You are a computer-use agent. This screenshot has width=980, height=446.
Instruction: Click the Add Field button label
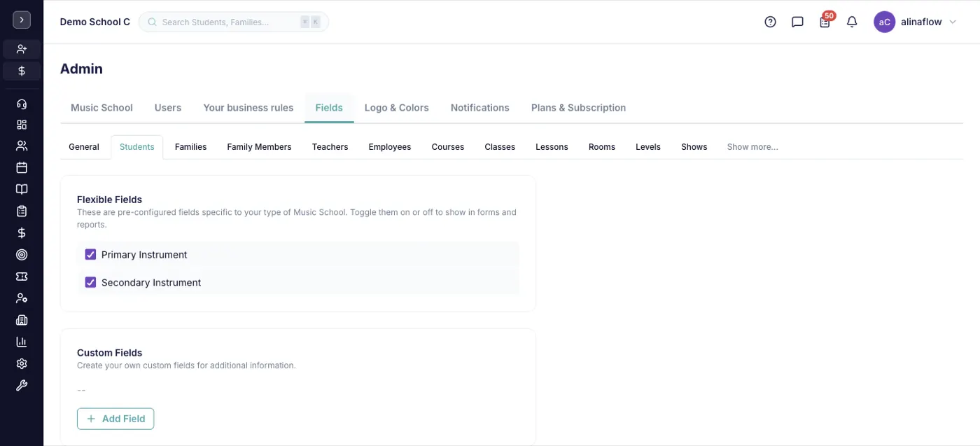[x=124, y=419]
